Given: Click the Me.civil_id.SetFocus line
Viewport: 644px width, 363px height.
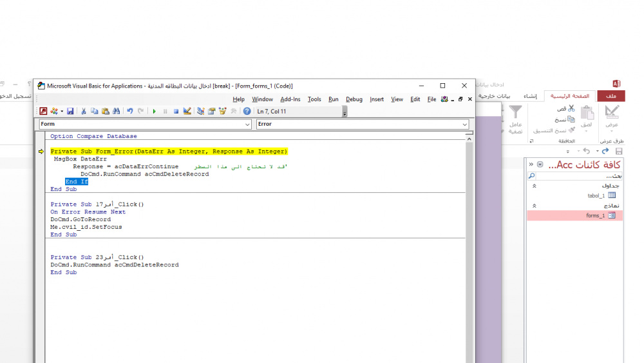Looking at the screenshot, I should (86, 227).
